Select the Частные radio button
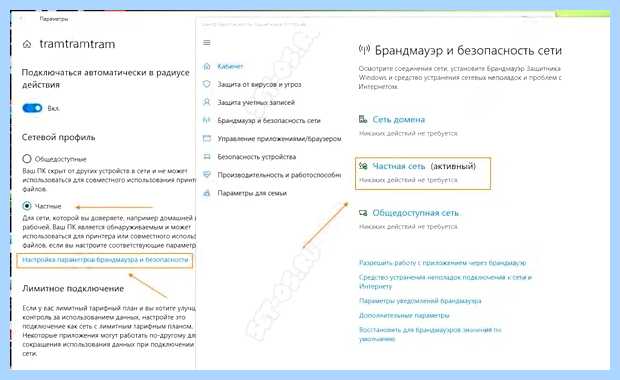 click(26, 206)
